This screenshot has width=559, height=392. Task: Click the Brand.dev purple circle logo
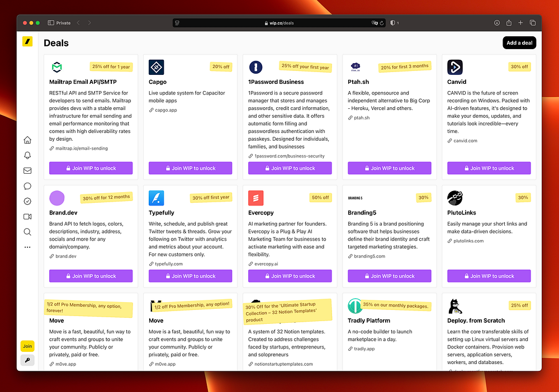coord(57,198)
